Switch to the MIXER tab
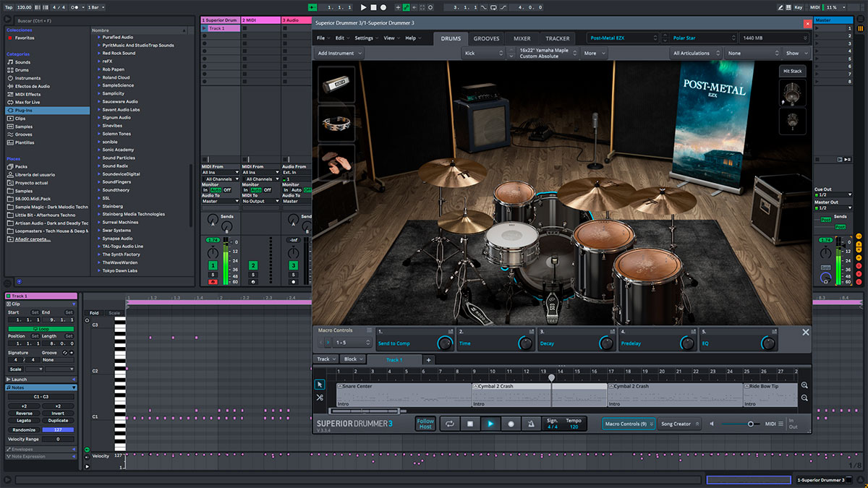 522,38
